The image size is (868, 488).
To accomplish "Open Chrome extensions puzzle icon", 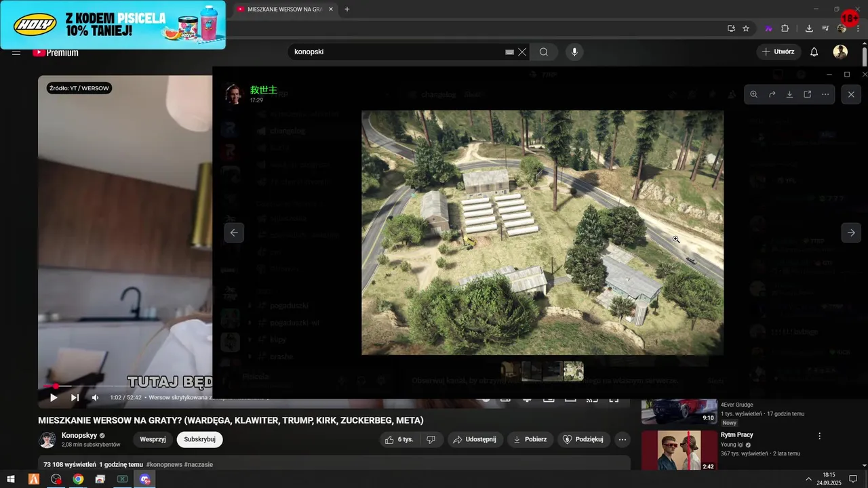I will pyautogui.click(x=785, y=28).
